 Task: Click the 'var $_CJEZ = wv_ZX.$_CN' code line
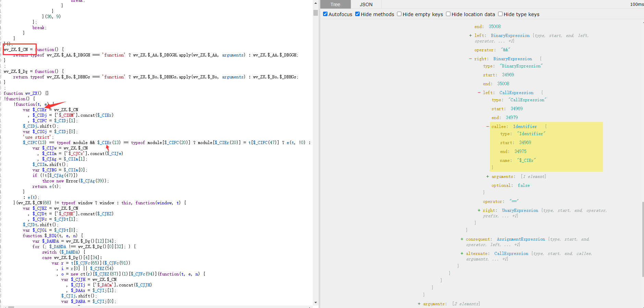[x=50, y=208]
